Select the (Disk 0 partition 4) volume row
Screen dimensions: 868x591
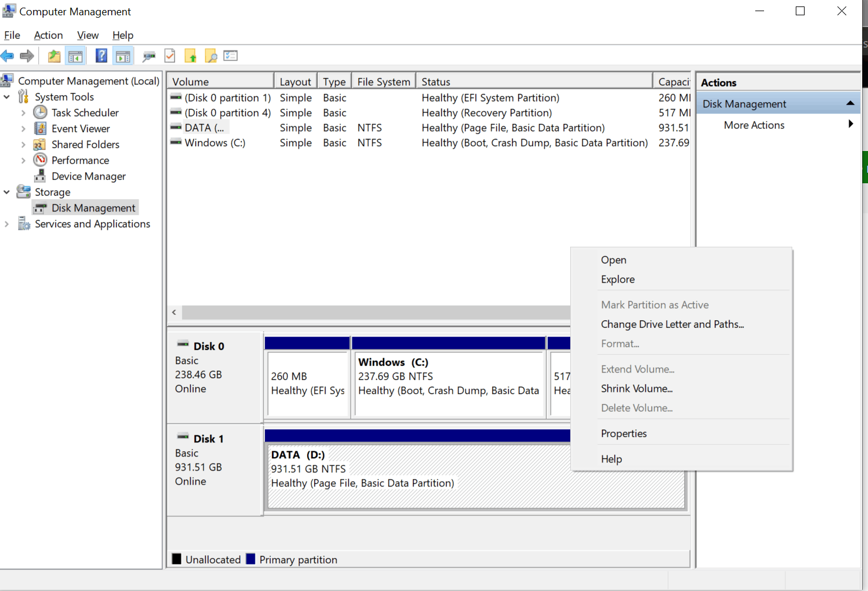pyautogui.click(x=429, y=113)
